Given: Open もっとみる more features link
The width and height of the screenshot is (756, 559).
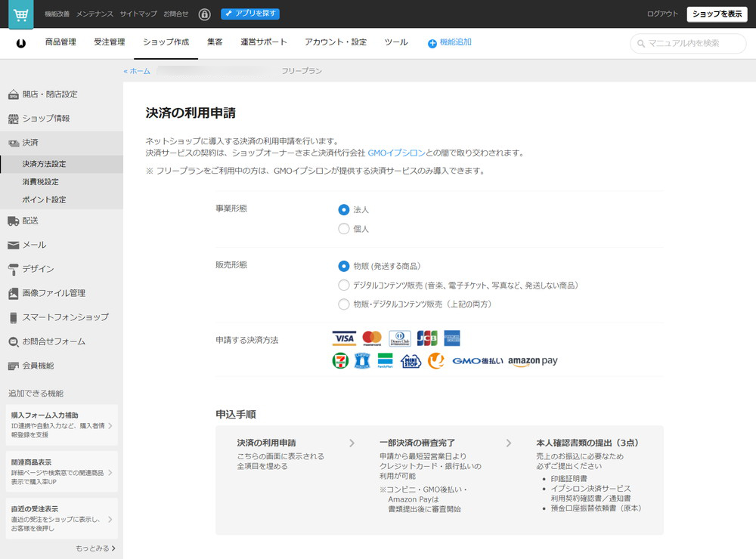Looking at the screenshot, I should (95, 548).
